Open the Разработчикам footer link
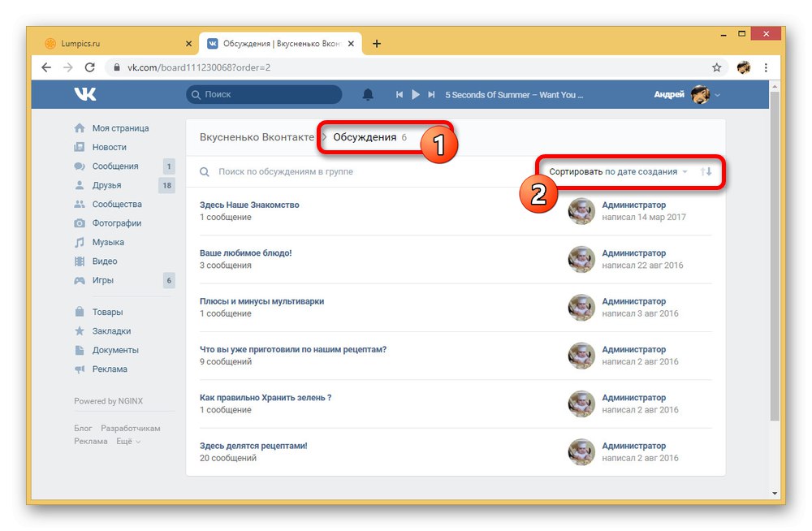Screen dimensions: 812x531 click(131, 429)
